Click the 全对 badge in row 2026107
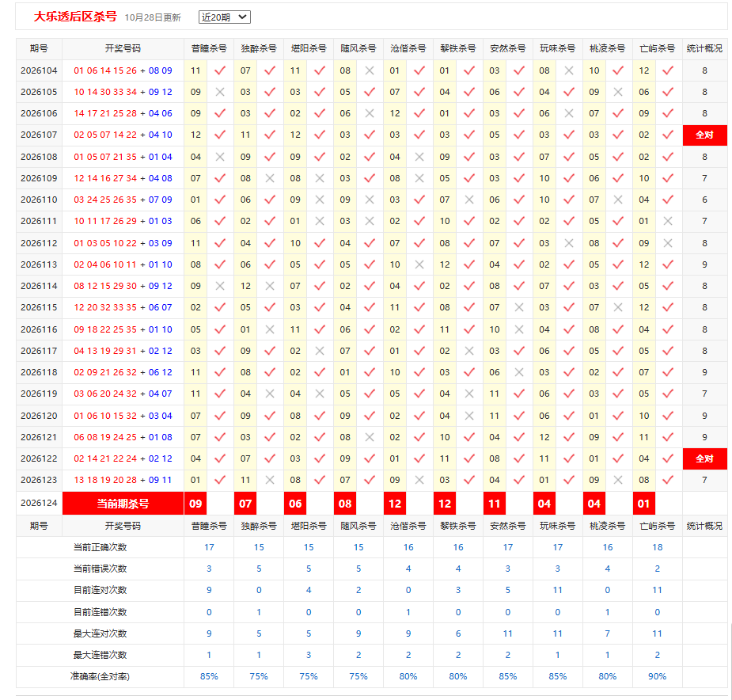Viewport: 732px width, 700px height. click(704, 135)
